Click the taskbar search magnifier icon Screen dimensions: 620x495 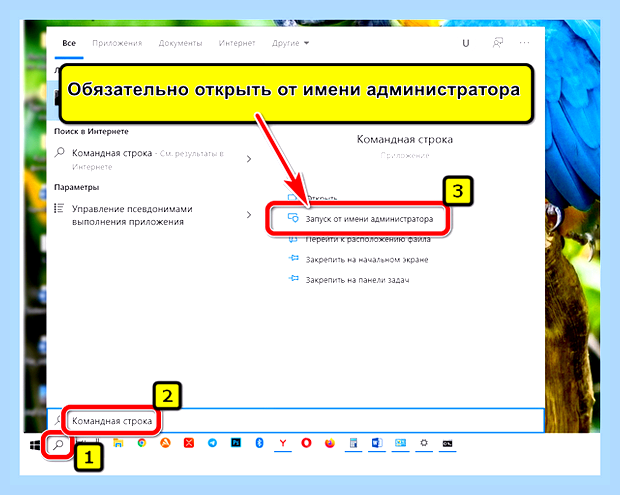(58, 445)
